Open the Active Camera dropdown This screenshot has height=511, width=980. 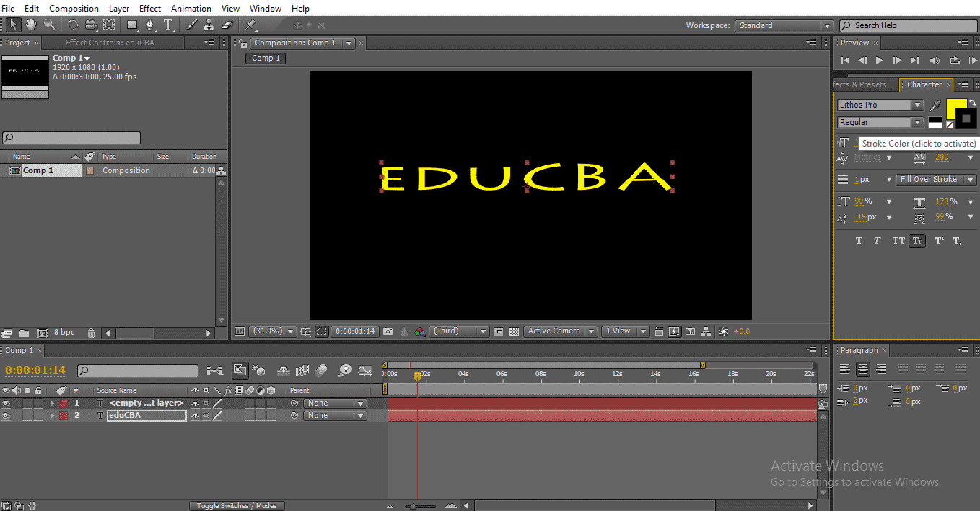click(x=560, y=331)
